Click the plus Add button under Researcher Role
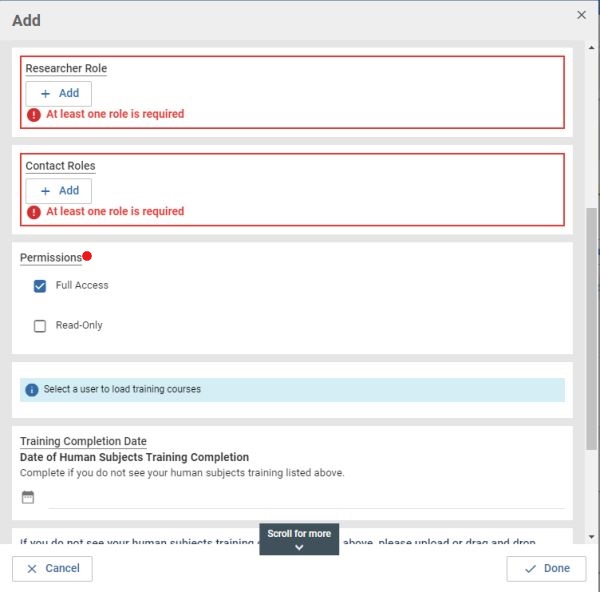The width and height of the screenshot is (600, 592). pyautogui.click(x=58, y=94)
